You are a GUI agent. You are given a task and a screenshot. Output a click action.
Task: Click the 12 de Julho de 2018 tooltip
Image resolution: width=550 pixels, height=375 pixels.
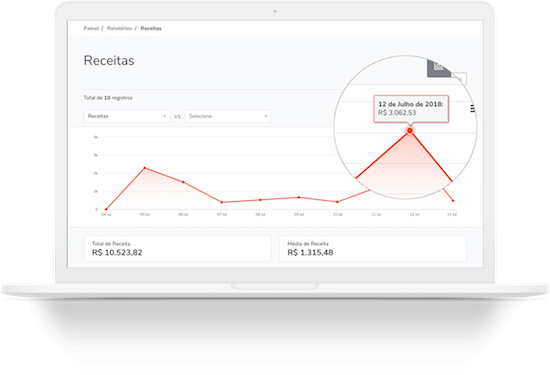[411, 109]
